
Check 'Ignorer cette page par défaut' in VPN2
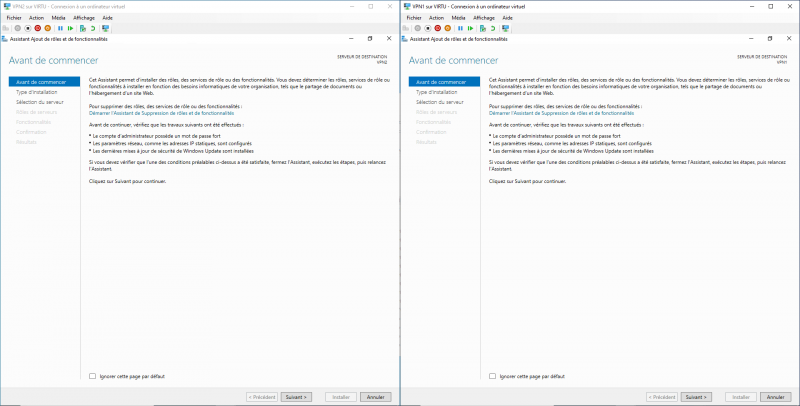pos(92,376)
